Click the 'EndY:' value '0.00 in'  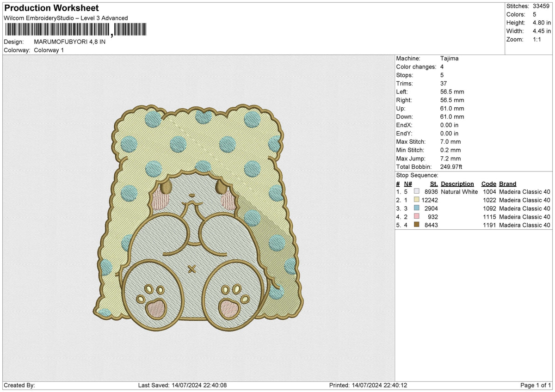pos(450,134)
